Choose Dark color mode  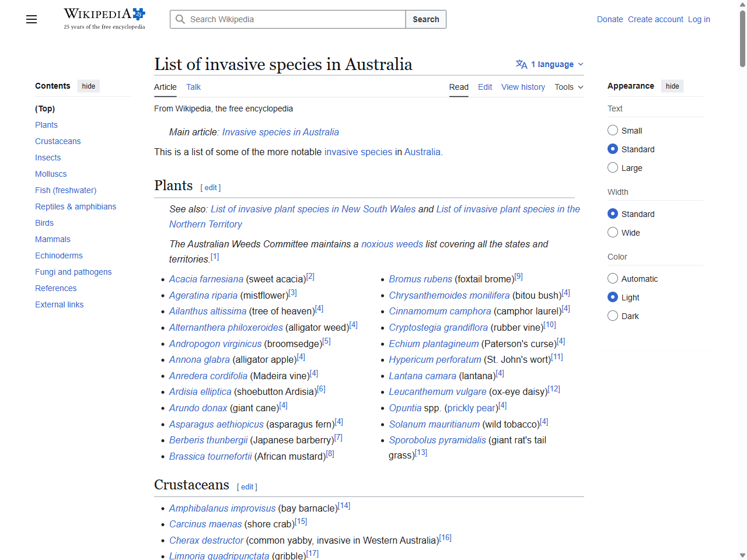613,316
